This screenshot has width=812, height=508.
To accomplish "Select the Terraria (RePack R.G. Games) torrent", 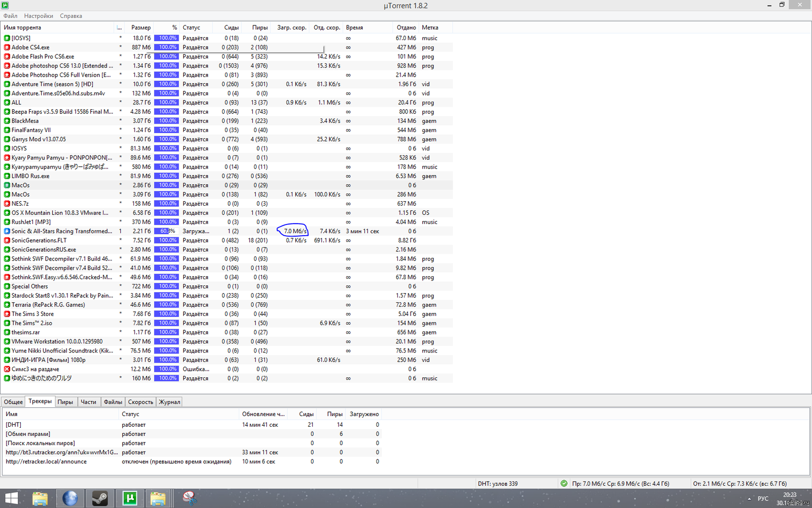I will tap(48, 305).
